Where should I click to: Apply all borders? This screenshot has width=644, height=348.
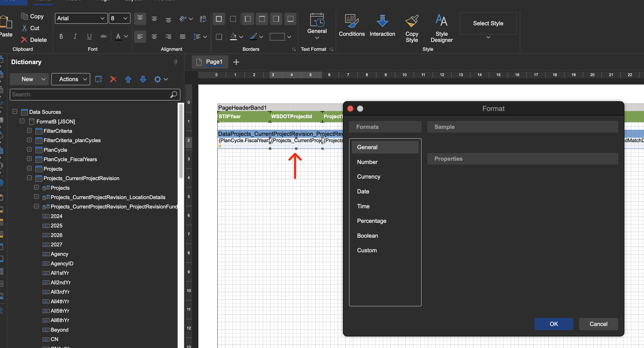219,19
